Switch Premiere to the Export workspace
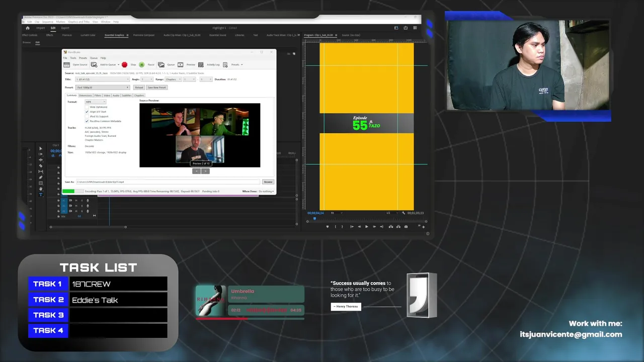The image size is (644, 362). click(65, 28)
